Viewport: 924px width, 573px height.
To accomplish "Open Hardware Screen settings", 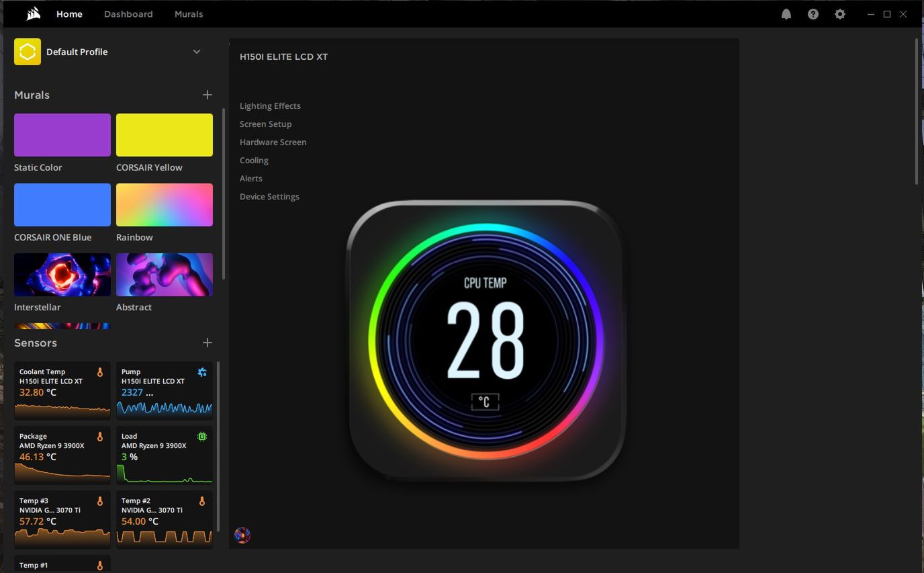I will tap(273, 142).
